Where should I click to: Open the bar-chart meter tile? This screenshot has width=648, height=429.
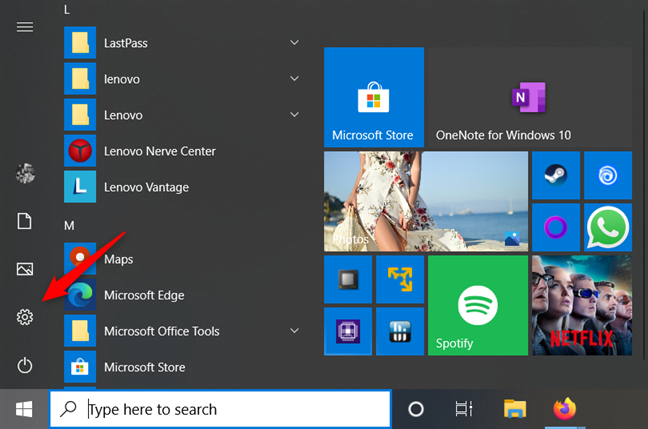point(400,331)
